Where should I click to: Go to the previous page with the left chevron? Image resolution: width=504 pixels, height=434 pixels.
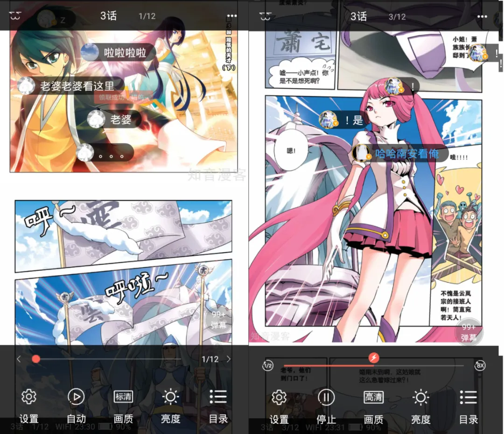[x=19, y=359]
